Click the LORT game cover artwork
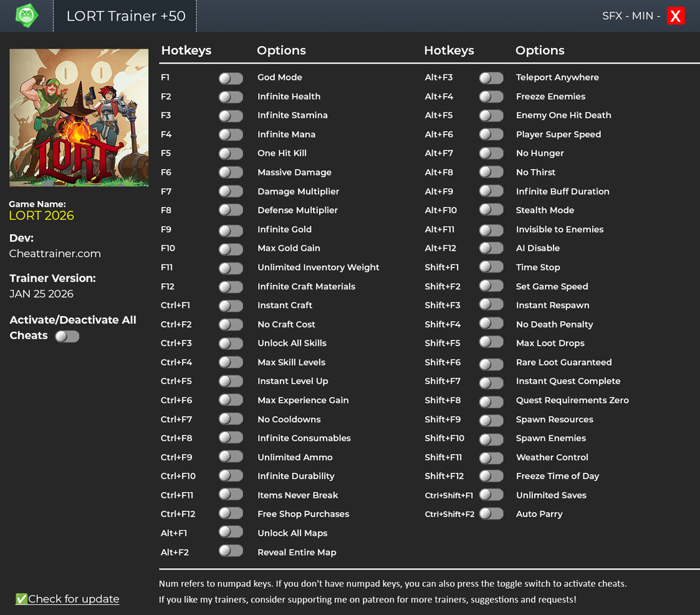 (x=79, y=118)
